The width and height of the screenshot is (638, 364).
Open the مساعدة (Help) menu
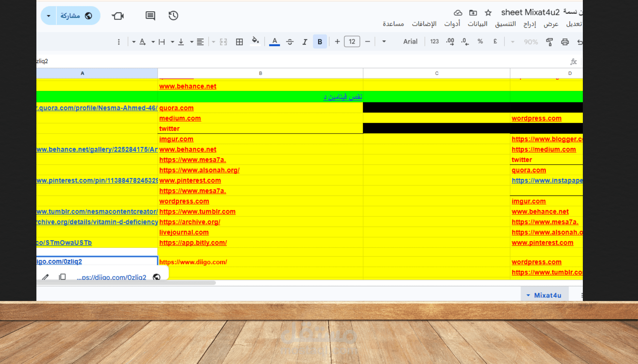point(393,24)
